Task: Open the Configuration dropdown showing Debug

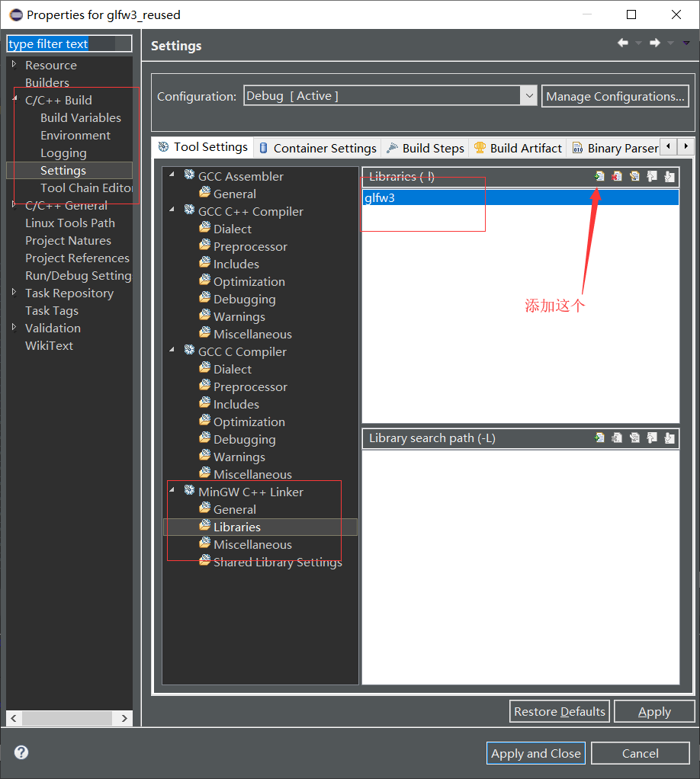Action: pyautogui.click(x=529, y=95)
